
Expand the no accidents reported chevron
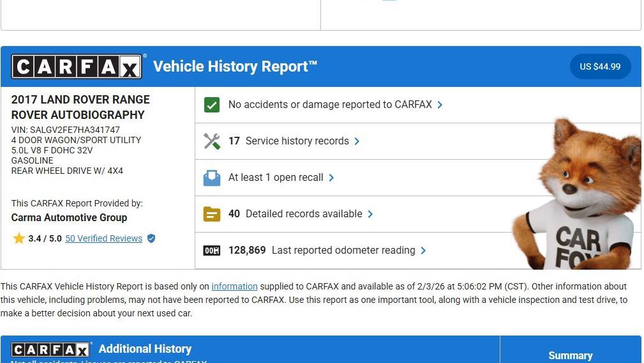point(440,105)
